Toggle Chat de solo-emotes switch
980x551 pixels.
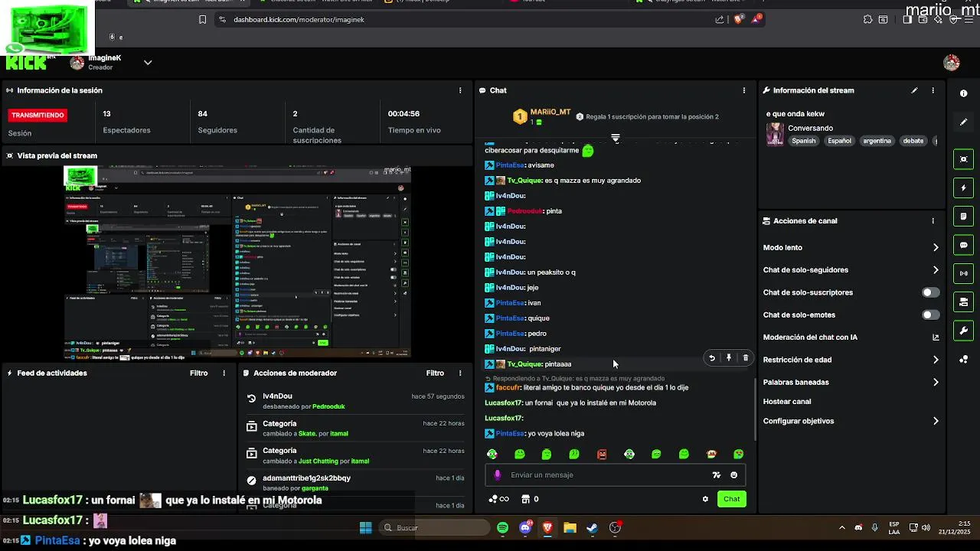point(930,315)
